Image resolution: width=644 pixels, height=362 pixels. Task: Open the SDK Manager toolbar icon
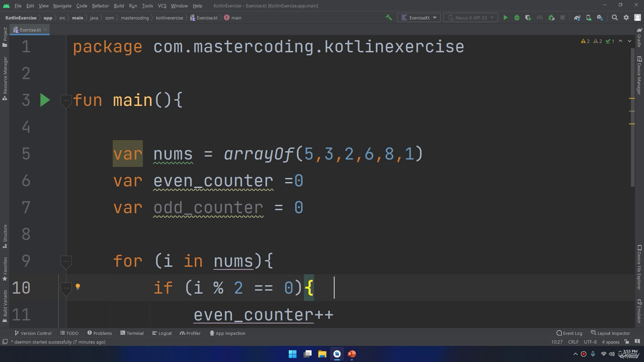point(600,18)
